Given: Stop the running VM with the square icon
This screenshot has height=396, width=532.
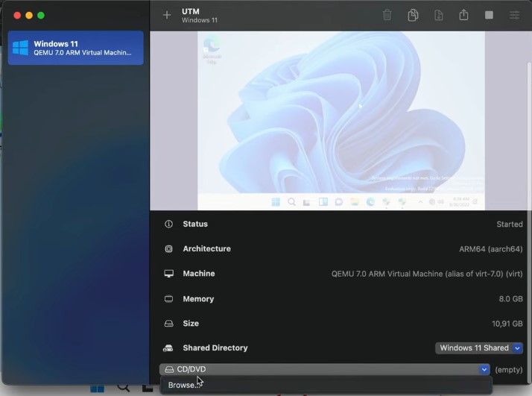Looking at the screenshot, I should point(489,15).
